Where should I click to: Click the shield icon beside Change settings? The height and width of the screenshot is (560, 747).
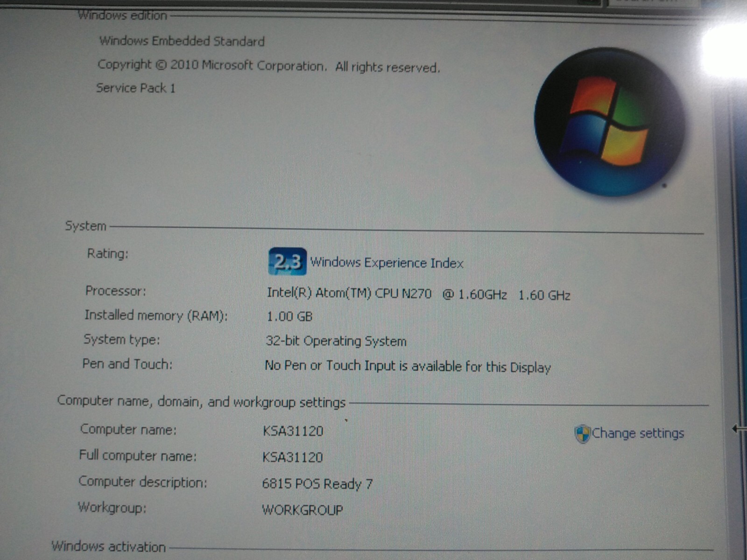click(x=582, y=434)
